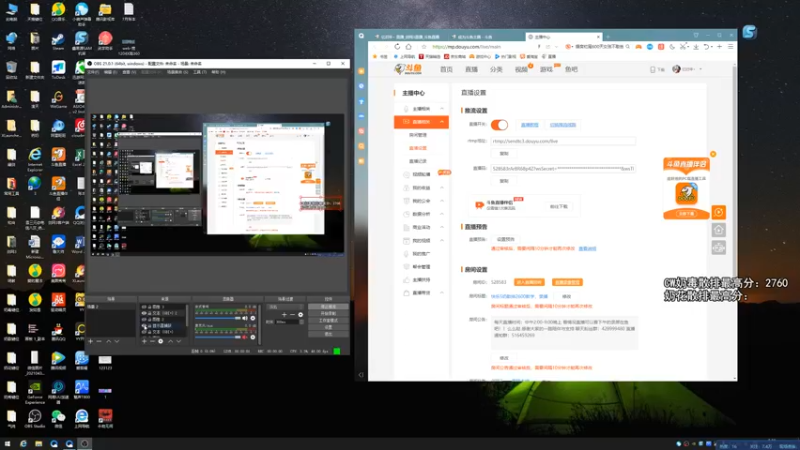
Task: Open Windows Start button on taskbar
Action: tap(7, 444)
